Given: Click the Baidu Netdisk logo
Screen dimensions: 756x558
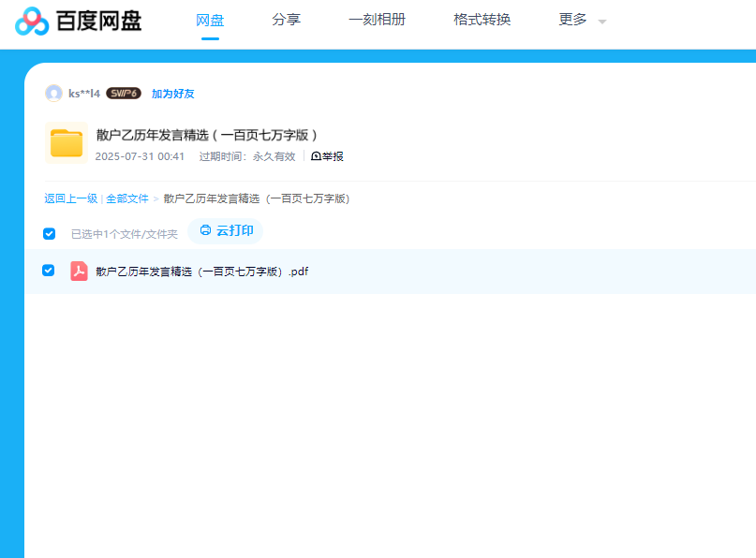Looking at the screenshot, I should pyautogui.click(x=79, y=21).
